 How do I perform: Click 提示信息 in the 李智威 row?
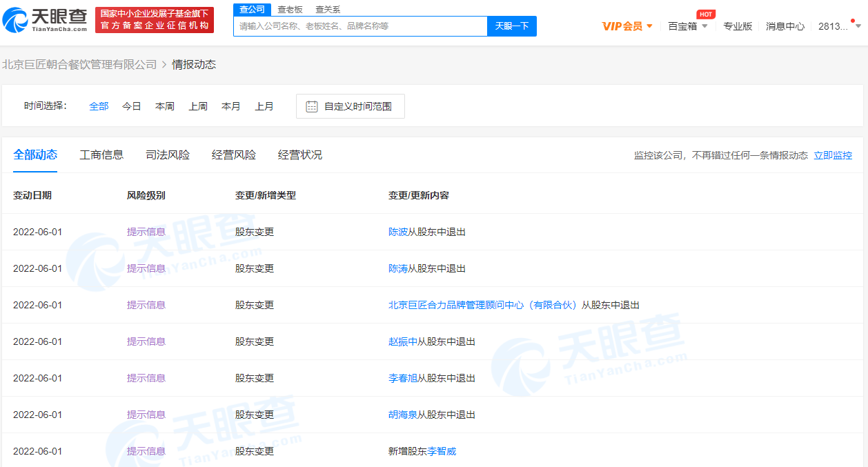(146, 451)
